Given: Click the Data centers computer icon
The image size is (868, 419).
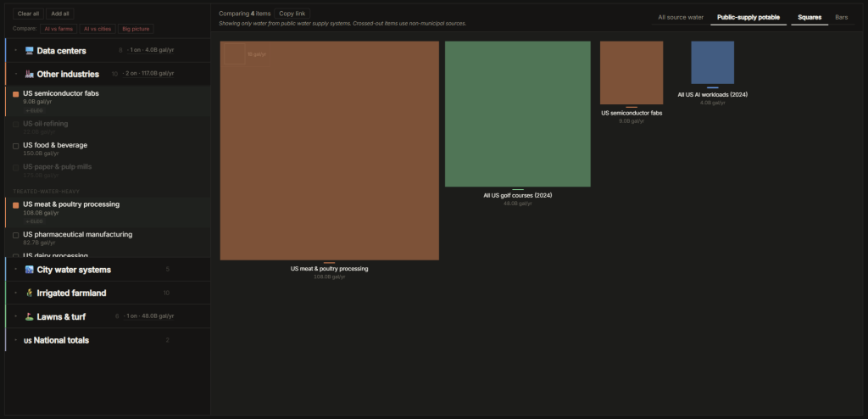Looking at the screenshot, I should click(29, 51).
